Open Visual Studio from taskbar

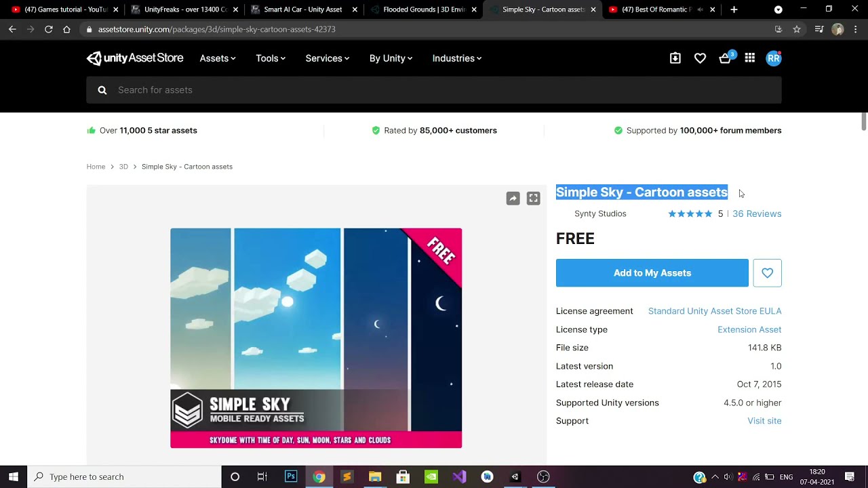pos(459,476)
